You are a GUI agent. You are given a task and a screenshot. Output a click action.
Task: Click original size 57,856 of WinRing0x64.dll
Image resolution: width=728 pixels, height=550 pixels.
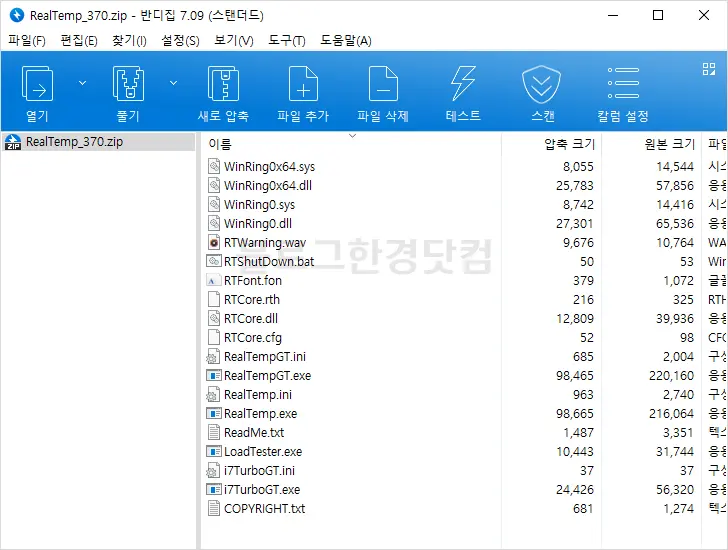[x=675, y=186]
